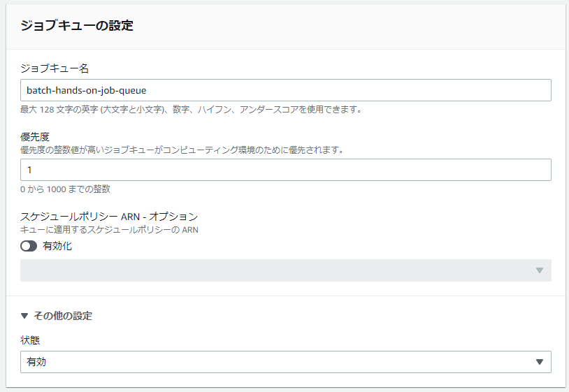Click the 優先度の整数値が高い description text
The image size is (569, 392).
182,150
